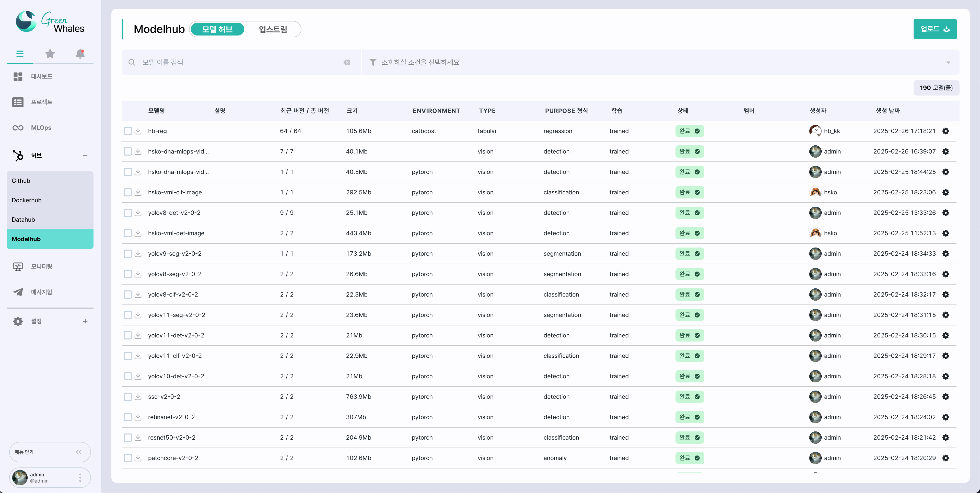Select checkbox for yolov8-clf-v2-0-2

pos(127,295)
